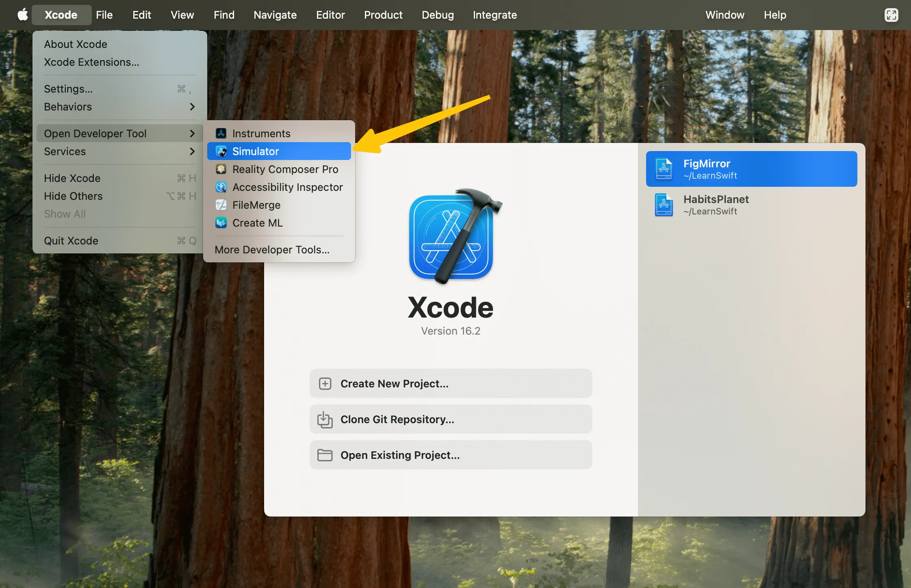Launch Accessibility Inspector
911x588 pixels.
[x=279, y=187]
